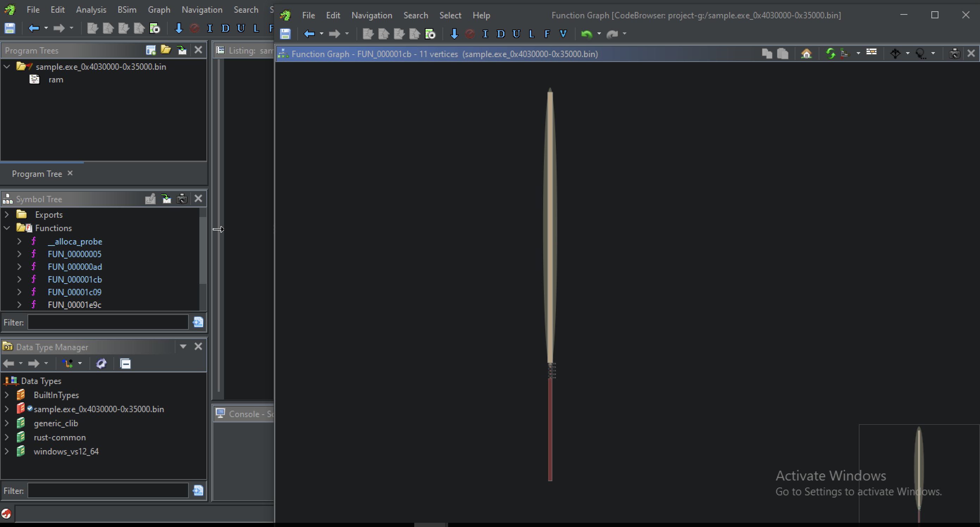Click paste icon in Function Graph header
Viewport: 980px width, 527px height.
pos(782,54)
